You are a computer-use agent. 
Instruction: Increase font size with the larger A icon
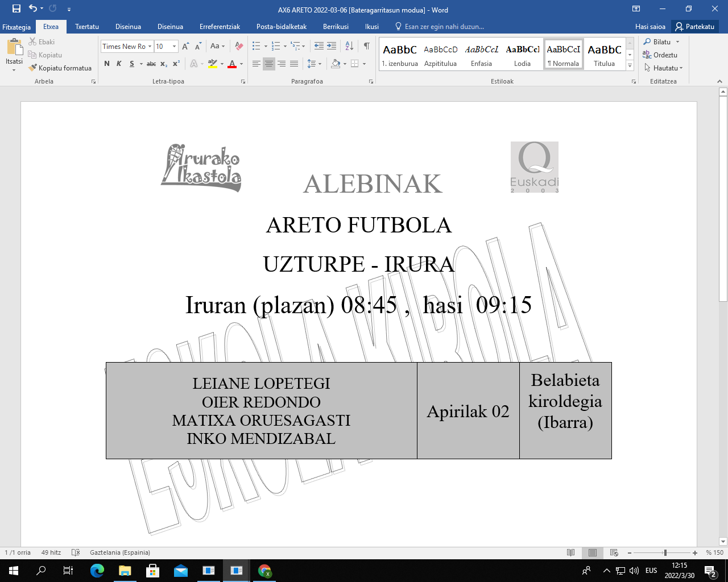click(x=185, y=46)
